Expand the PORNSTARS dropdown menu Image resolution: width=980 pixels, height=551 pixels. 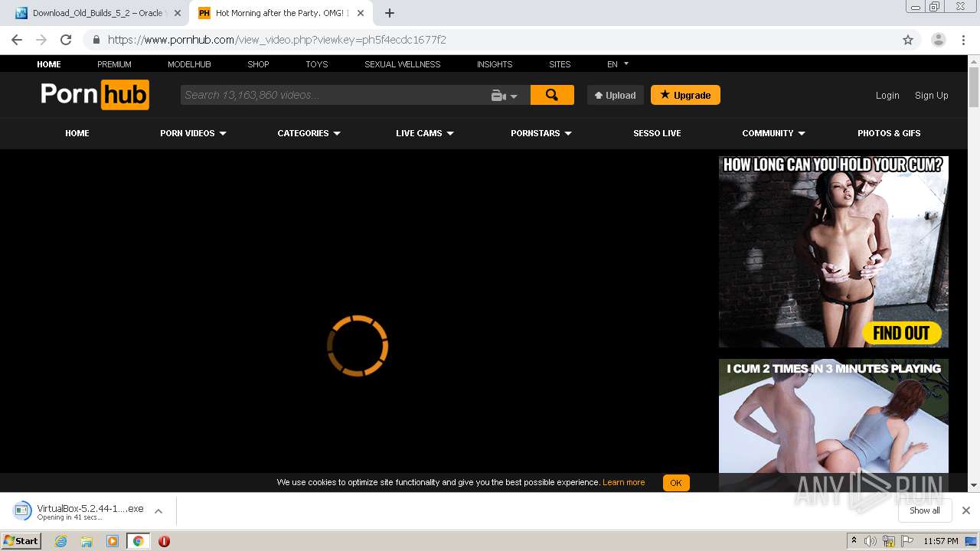[x=541, y=133]
